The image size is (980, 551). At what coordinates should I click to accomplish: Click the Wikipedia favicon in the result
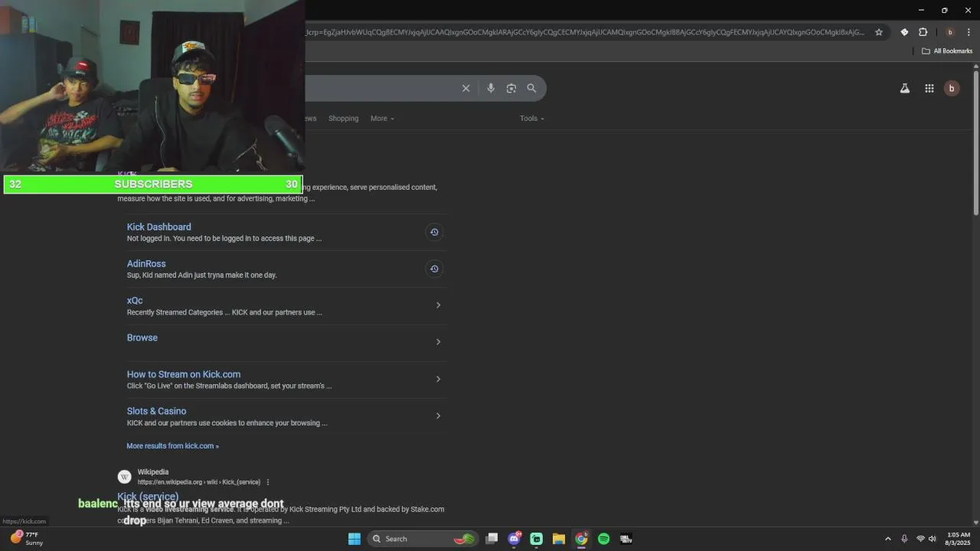pyautogui.click(x=124, y=477)
